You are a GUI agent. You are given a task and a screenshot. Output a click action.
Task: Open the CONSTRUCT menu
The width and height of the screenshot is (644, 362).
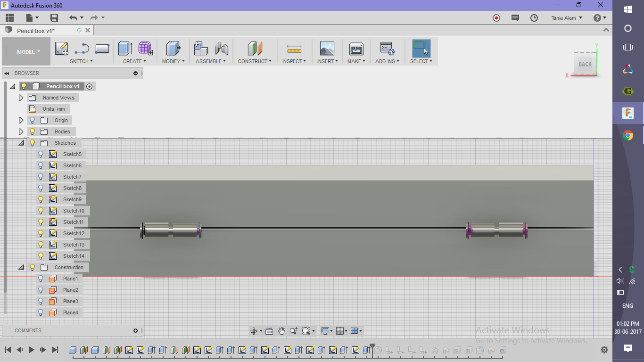pyautogui.click(x=255, y=61)
